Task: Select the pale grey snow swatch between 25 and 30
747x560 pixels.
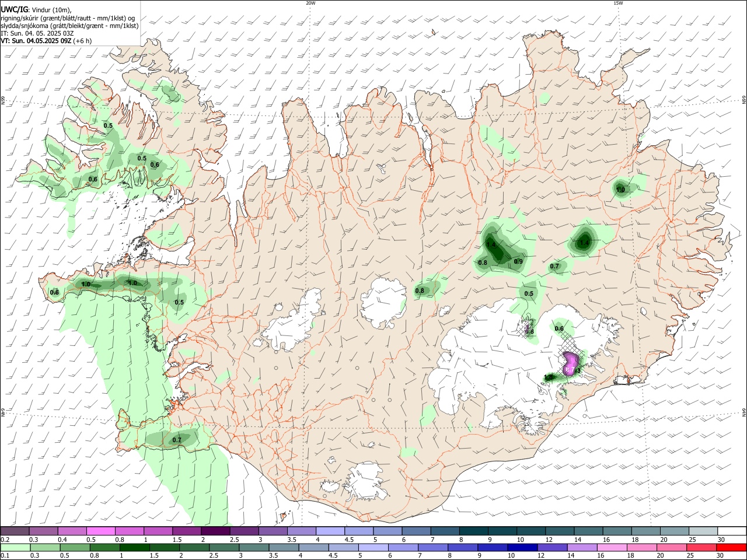Action: pyautogui.click(x=703, y=531)
